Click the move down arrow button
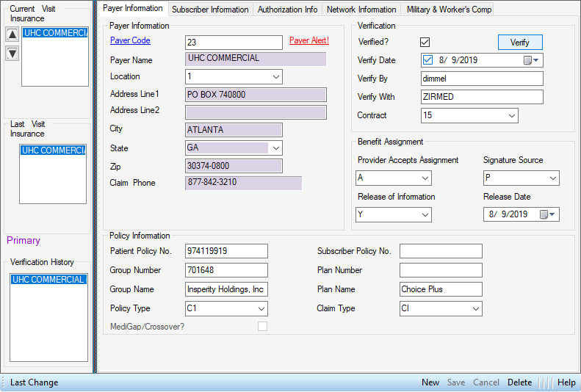Image resolution: width=581 pixels, height=392 pixels. (12, 54)
